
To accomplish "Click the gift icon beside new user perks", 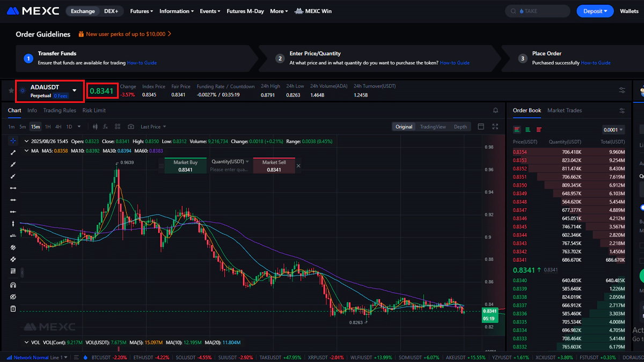I will (82, 34).
